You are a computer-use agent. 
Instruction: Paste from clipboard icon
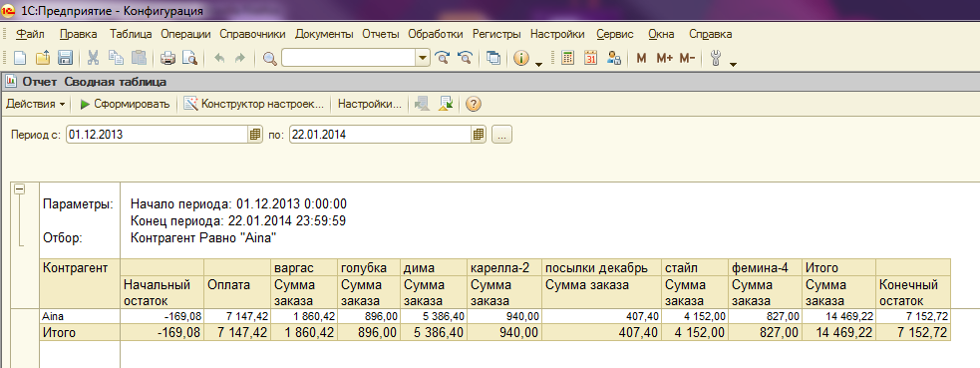139,58
